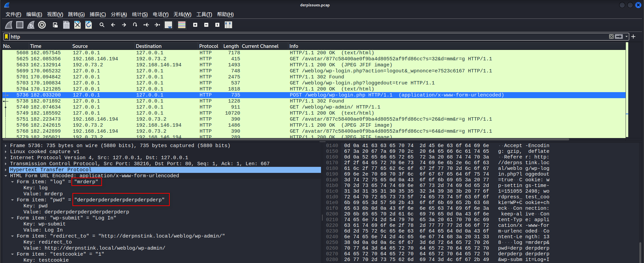Collapse the HTML Form URL Encoded node

pos(6,176)
